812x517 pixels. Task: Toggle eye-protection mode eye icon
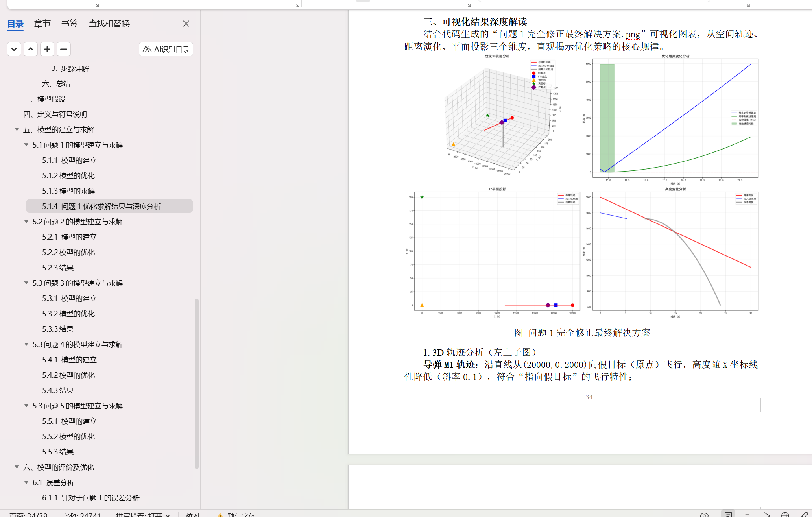[x=704, y=515]
